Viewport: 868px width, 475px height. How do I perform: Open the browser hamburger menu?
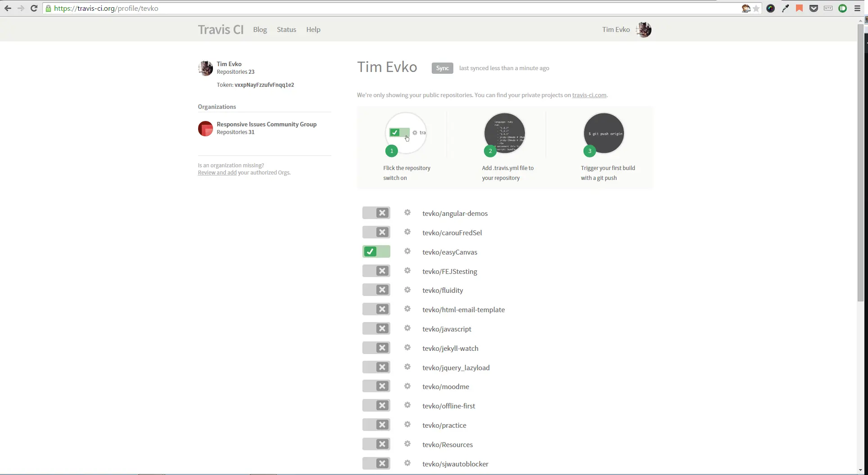point(857,8)
